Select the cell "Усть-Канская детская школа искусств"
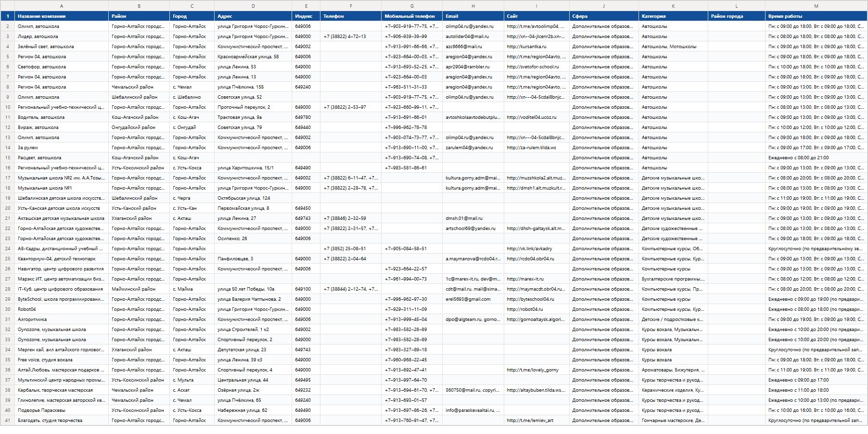 click(x=62, y=208)
